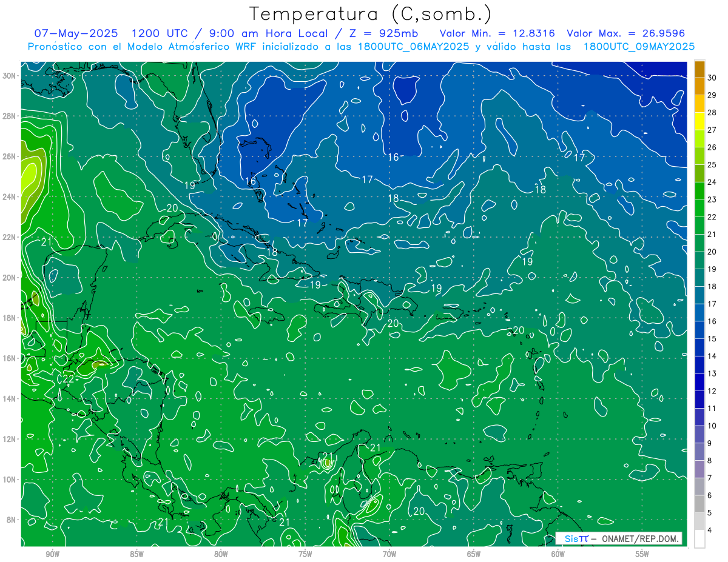Click legend value '11'
Viewport: 728px width, 562px height.
[x=712, y=408]
